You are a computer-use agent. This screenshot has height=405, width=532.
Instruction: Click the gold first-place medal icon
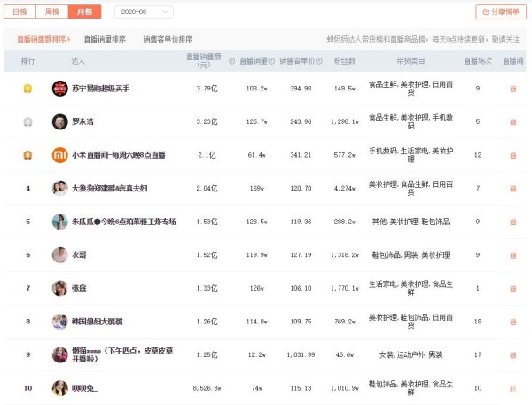pyautogui.click(x=27, y=89)
